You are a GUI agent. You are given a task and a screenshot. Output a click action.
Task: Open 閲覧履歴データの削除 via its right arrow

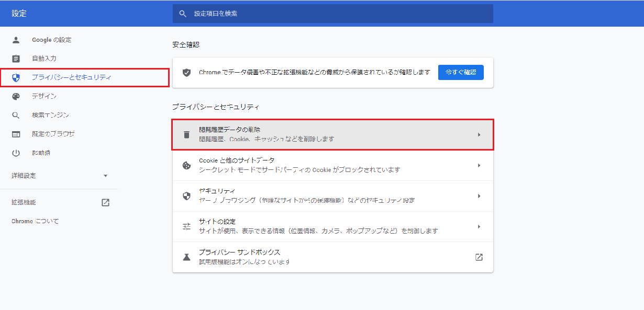click(479, 134)
